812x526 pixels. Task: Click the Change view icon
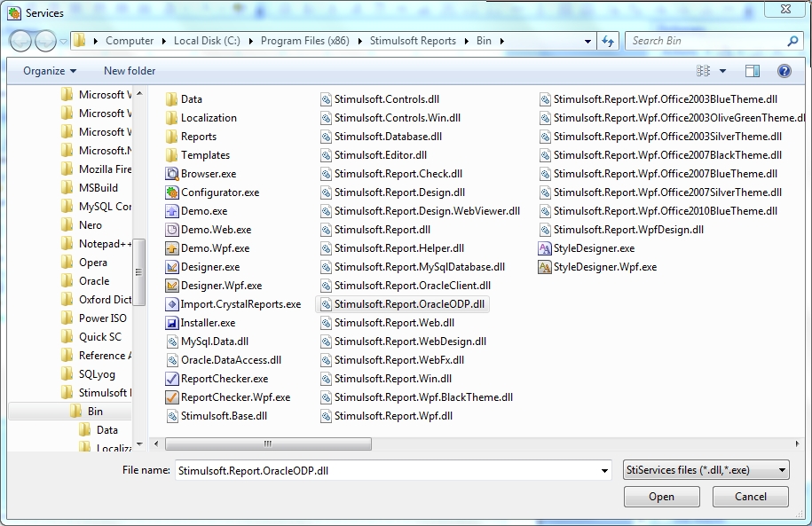coord(703,71)
